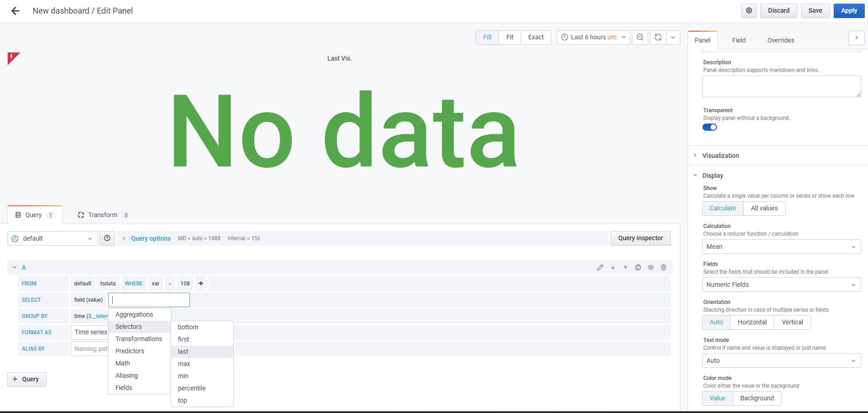Viewport: 868px width, 413px height.
Task: Delete query A using the trash icon
Action: (x=664, y=267)
